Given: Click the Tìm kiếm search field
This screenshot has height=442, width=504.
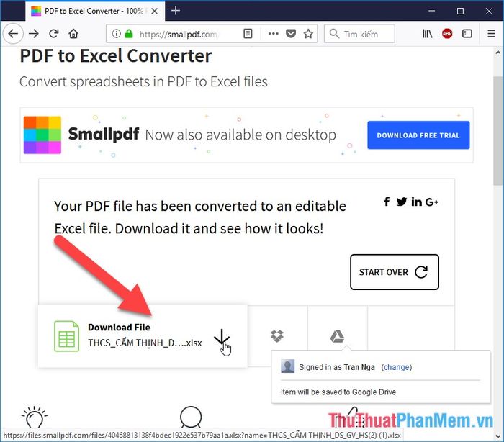Looking at the screenshot, I should point(359,34).
